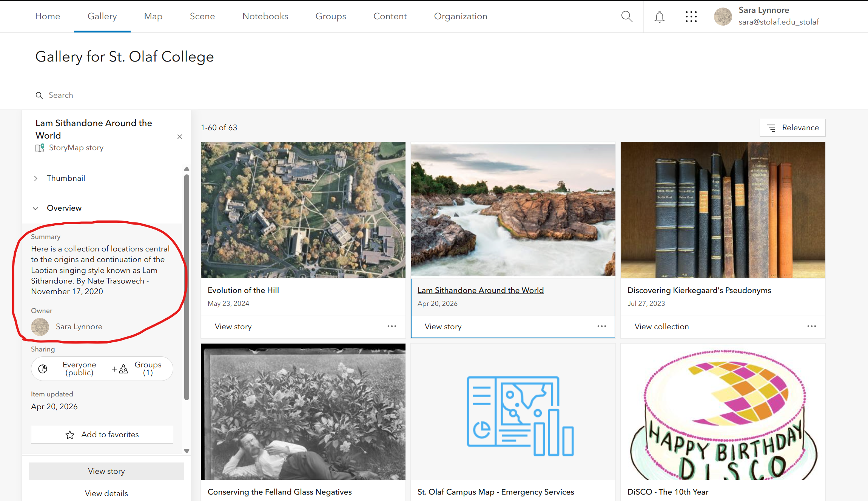The width and height of the screenshot is (868, 501).
Task: Switch to the Scene tab
Action: [202, 16]
